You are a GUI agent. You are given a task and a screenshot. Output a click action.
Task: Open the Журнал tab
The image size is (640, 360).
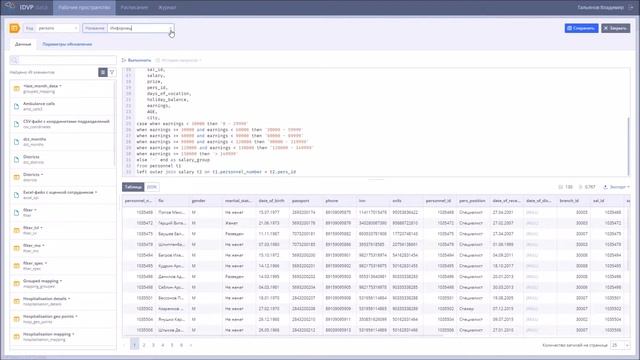click(167, 7)
